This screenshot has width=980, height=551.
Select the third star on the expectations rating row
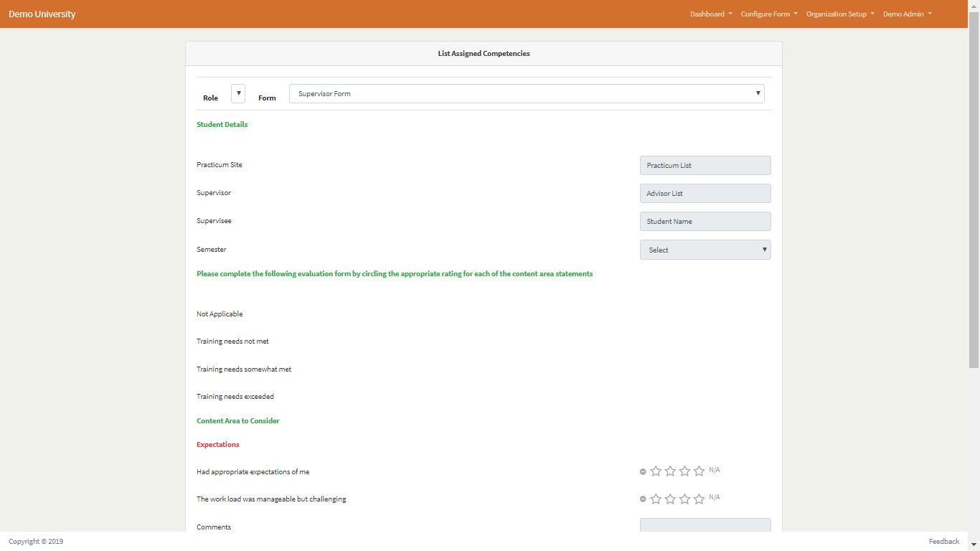click(x=684, y=471)
